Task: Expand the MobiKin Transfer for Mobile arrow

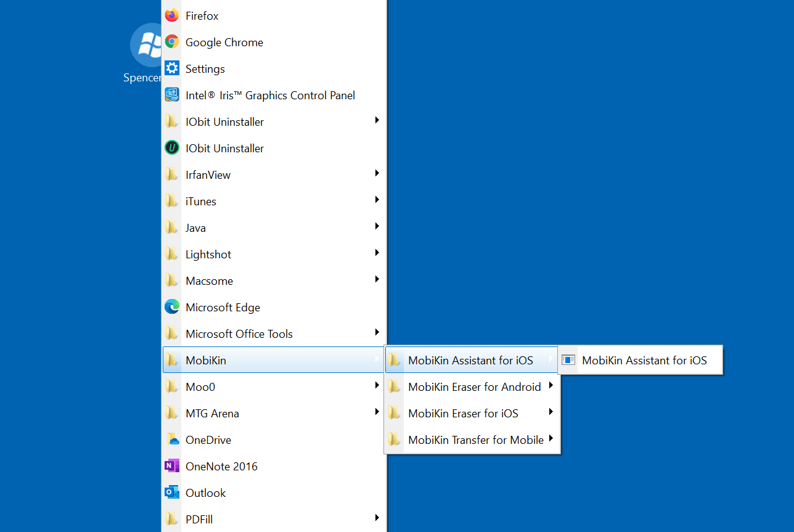Action: [x=550, y=438]
